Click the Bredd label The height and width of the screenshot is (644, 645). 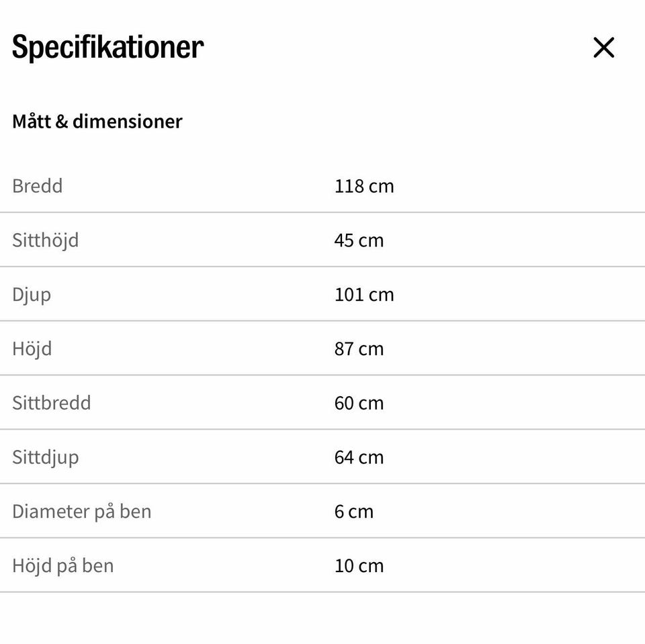point(38,186)
